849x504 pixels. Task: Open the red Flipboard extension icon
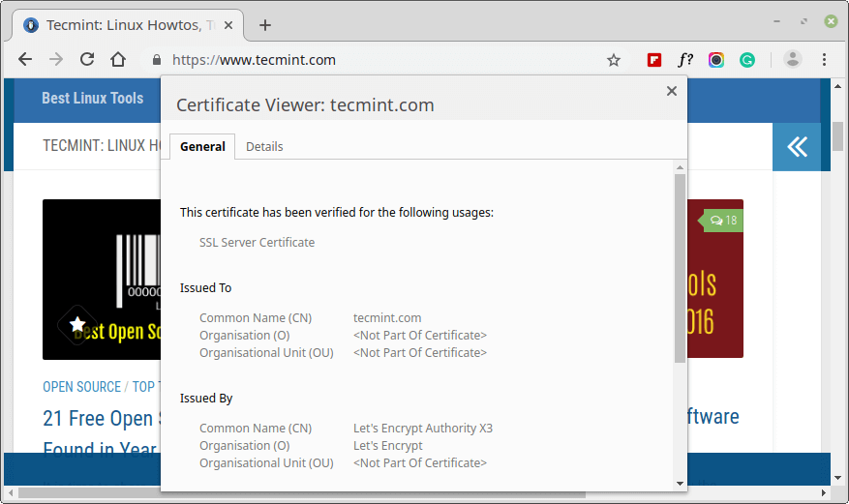[x=654, y=60]
